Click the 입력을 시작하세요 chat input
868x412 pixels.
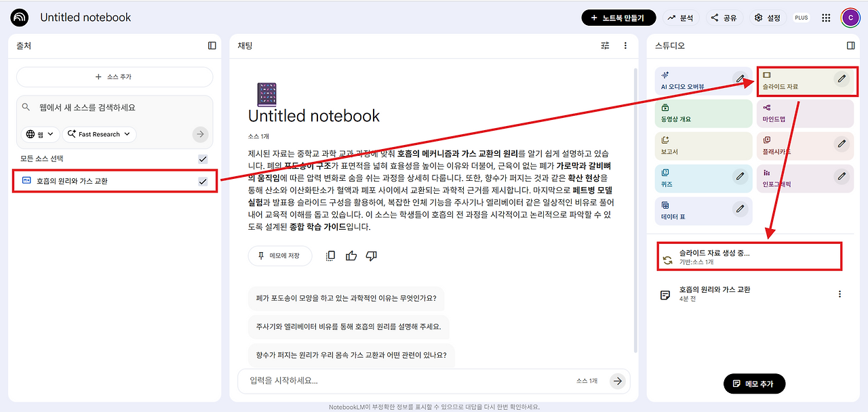coord(407,381)
